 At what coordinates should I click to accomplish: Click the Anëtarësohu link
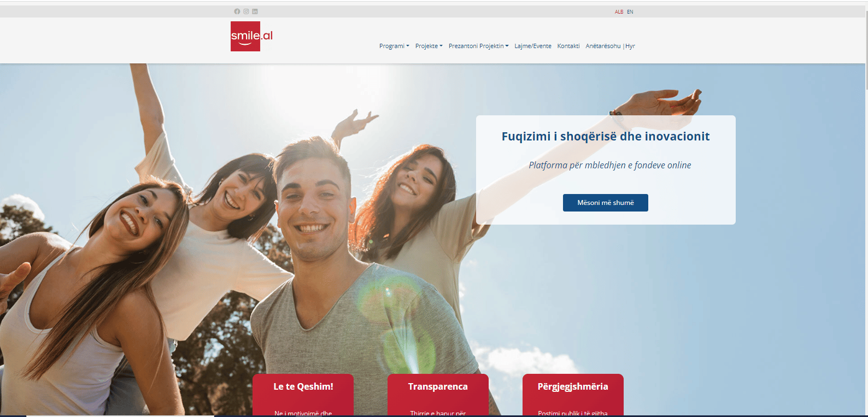point(603,46)
